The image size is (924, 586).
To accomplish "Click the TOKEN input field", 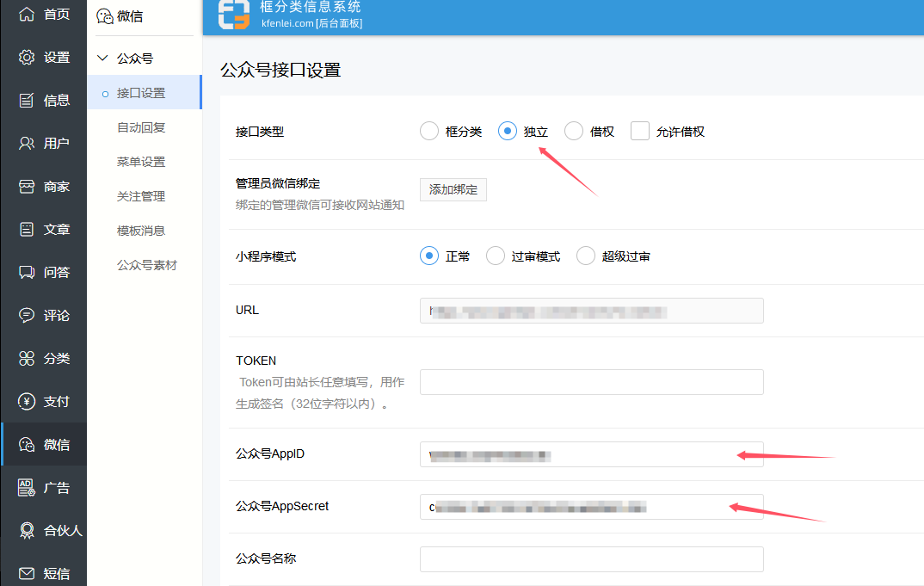I will tap(591, 382).
